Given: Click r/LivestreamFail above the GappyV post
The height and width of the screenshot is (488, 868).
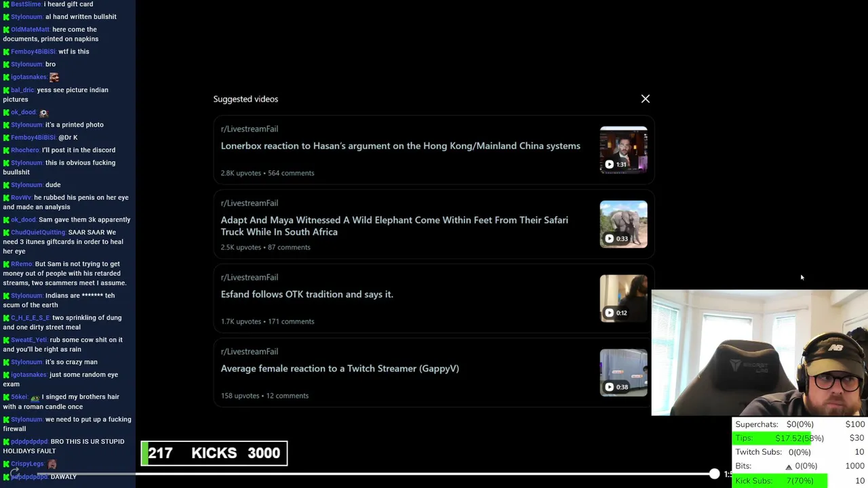Looking at the screenshot, I should click(x=249, y=352).
